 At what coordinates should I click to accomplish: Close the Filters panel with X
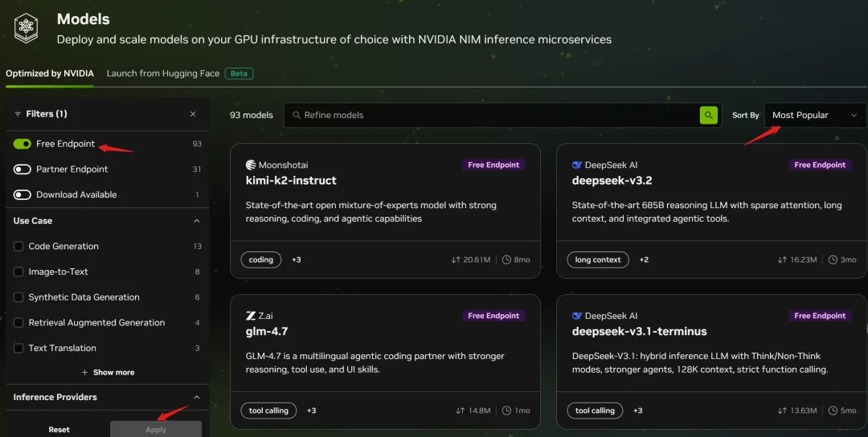click(193, 114)
